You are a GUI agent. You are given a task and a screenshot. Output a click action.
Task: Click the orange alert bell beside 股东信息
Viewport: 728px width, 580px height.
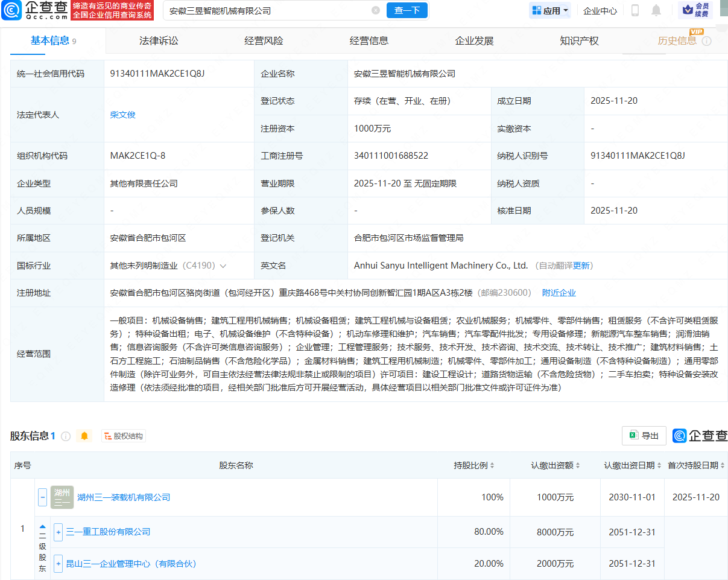84,436
